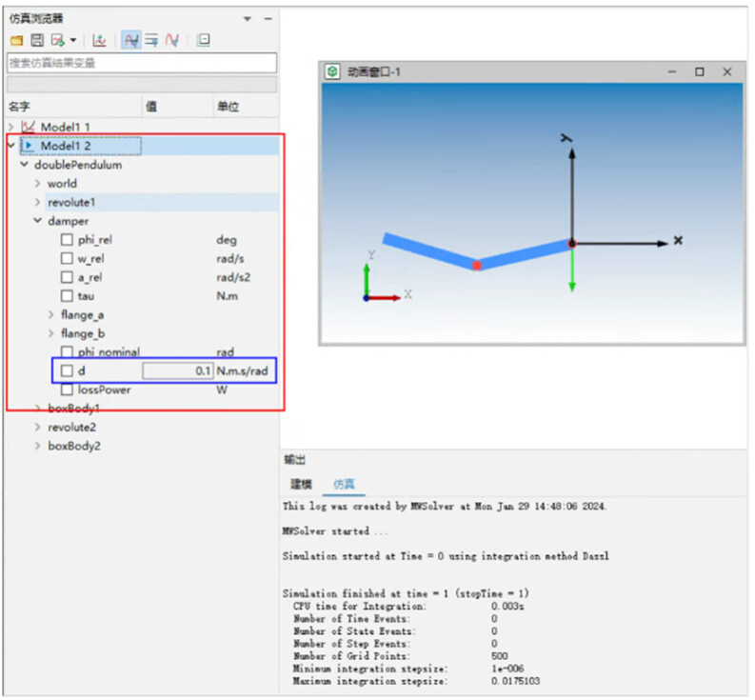Click the animation window cube icon
The image size is (755, 700).
(332, 71)
